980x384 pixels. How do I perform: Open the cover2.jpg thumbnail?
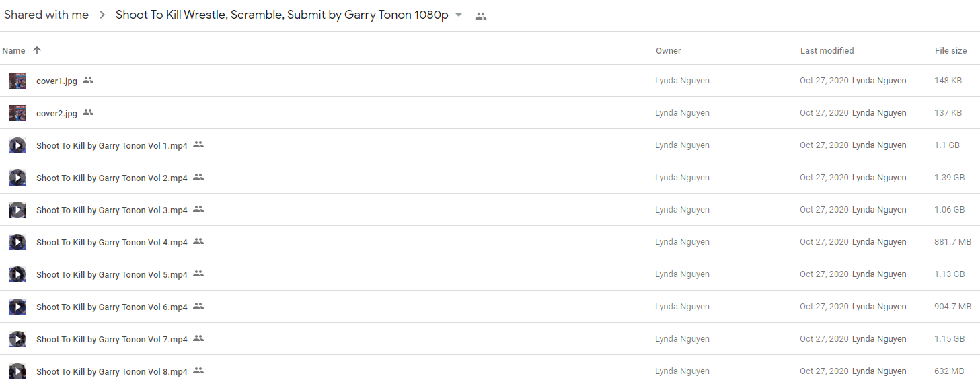[x=17, y=113]
